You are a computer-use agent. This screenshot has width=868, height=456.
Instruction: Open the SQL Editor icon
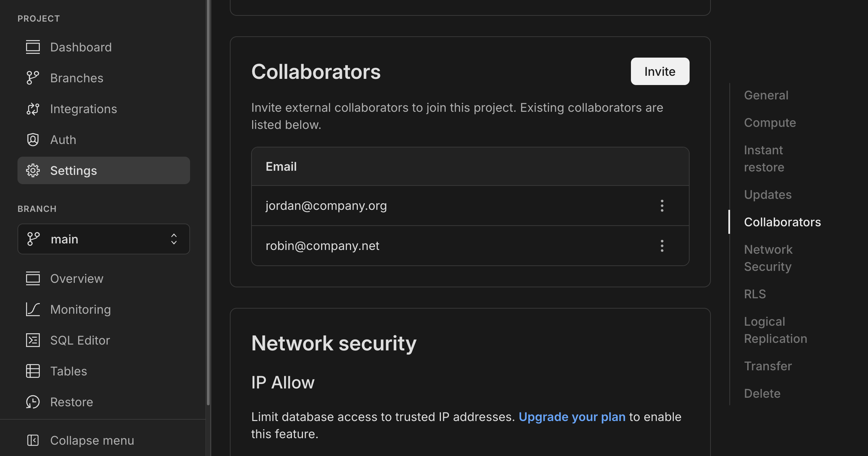pos(33,340)
